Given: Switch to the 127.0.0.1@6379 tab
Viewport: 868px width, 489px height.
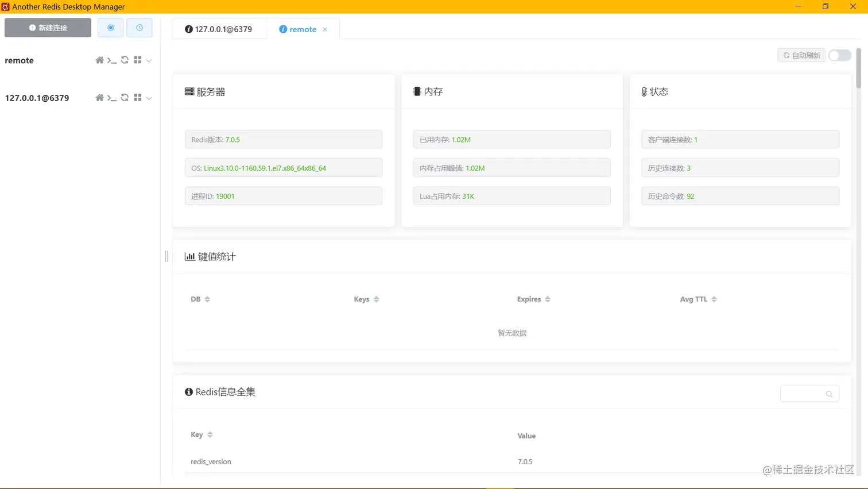Looking at the screenshot, I should click(219, 29).
